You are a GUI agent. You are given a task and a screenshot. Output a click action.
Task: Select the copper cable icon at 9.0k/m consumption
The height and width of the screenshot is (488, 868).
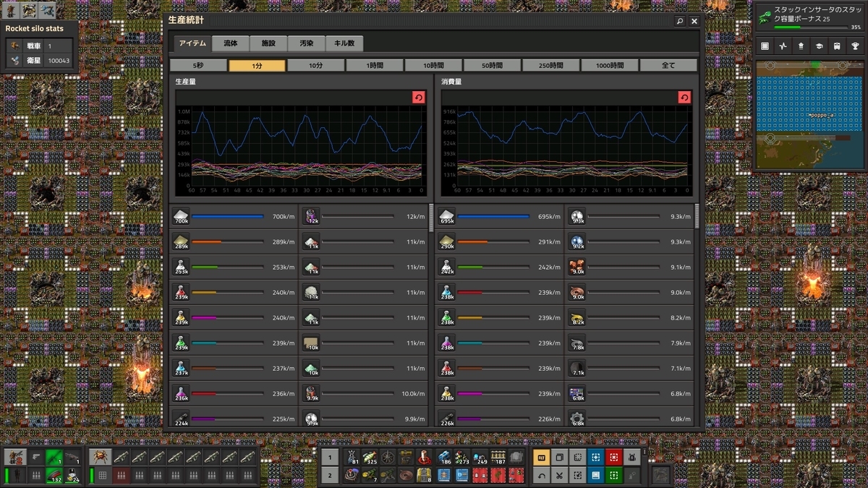pos(577,293)
